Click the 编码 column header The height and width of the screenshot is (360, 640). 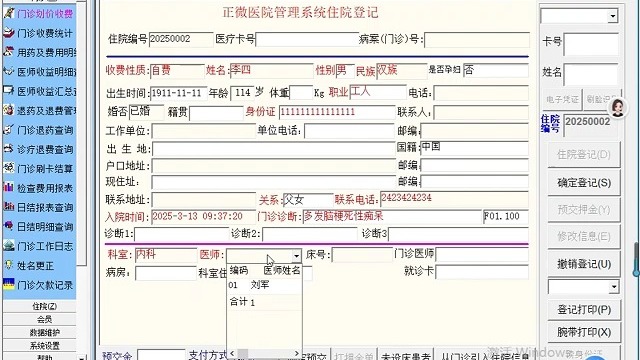click(238, 270)
